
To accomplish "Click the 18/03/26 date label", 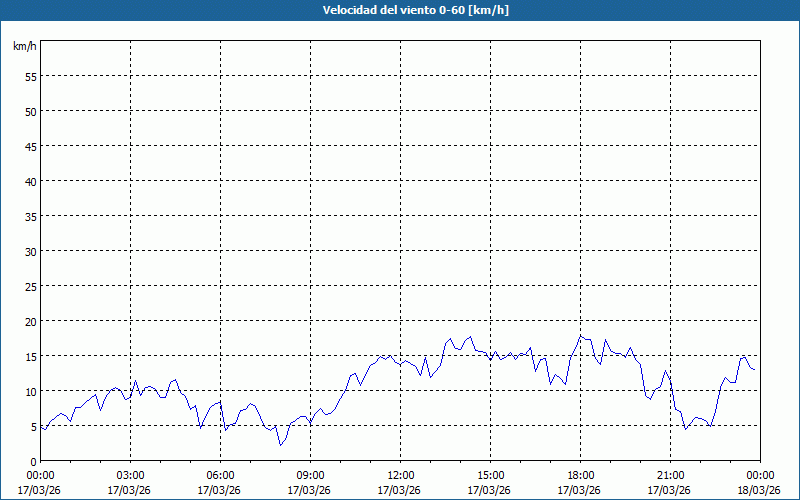I will [x=760, y=490].
